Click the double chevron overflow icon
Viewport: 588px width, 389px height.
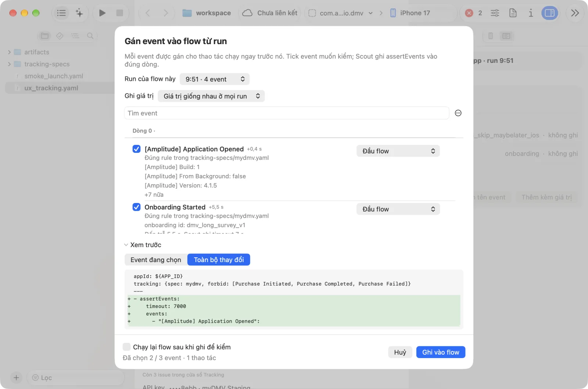point(575,13)
